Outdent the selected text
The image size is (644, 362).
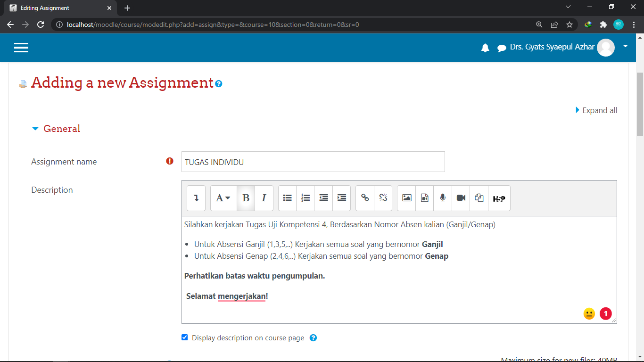click(323, 198)
